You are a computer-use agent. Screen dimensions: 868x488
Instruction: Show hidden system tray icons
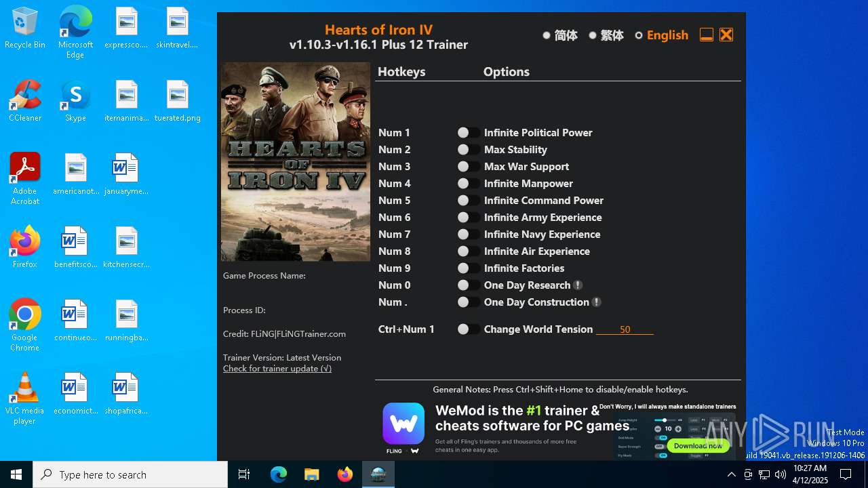pyautogui.click(x=731, y=474)
